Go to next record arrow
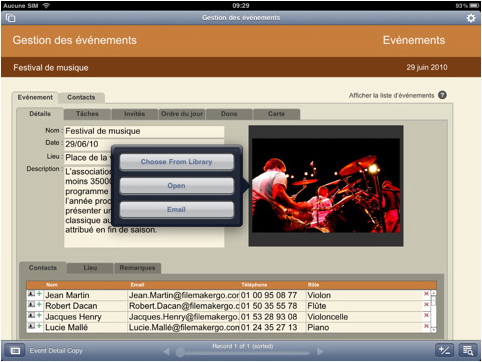The width and height of the screenshot is (482, 362). 320,351
